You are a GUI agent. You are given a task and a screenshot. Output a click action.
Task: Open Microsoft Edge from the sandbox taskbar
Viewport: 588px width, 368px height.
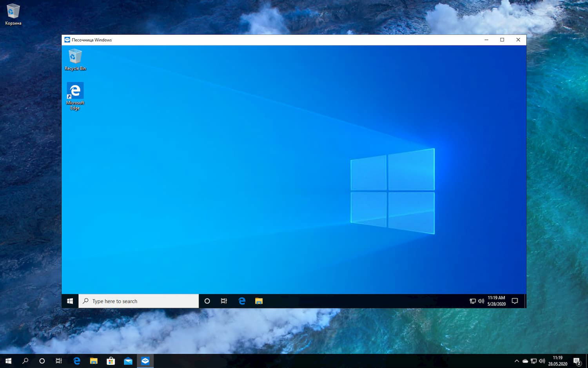[242, 301]
